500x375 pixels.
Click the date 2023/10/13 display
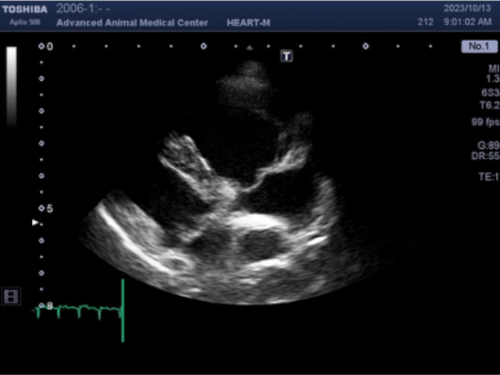(x=467, y=8)
